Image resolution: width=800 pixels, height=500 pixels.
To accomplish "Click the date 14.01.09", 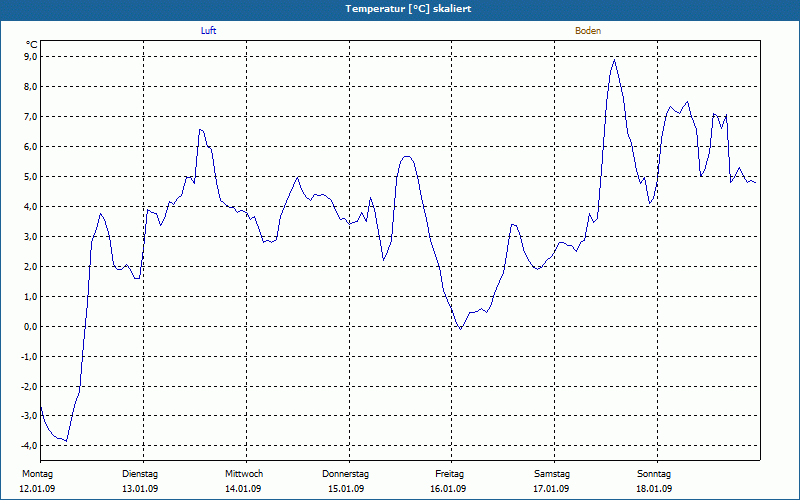I will click(x=243, y=489).
